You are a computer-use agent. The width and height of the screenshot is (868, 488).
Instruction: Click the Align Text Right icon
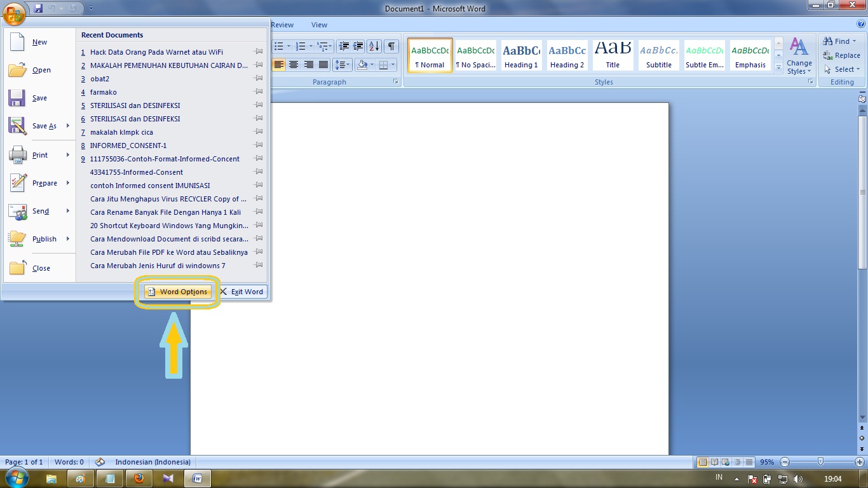tap(309, 65)
